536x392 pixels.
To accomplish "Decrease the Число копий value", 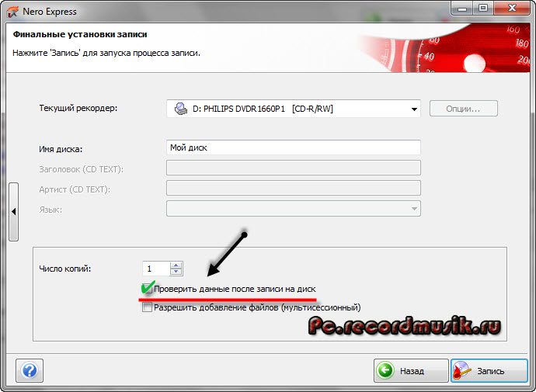I will pos(176,272).
